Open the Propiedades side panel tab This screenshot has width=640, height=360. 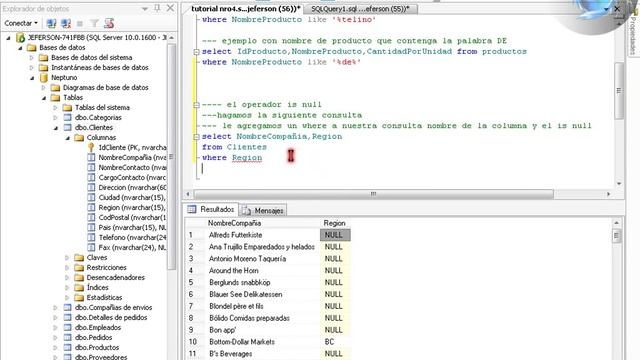pos(633,35)
